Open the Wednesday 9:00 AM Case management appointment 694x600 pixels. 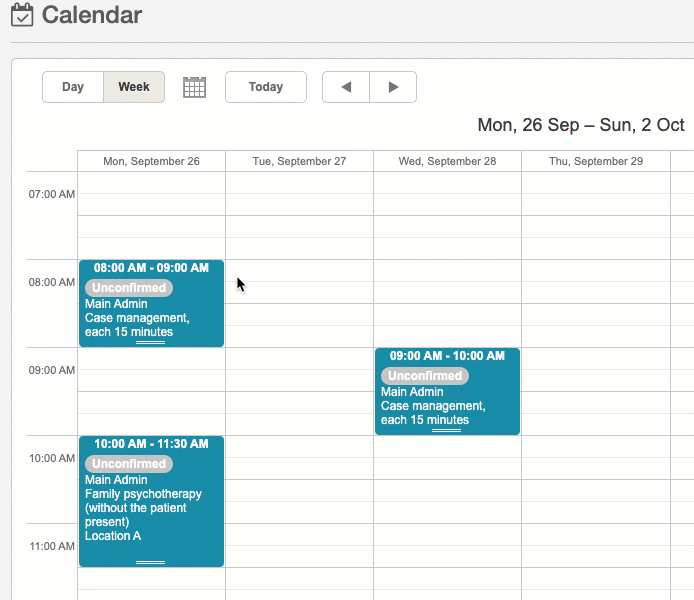[x=447, y=406]
